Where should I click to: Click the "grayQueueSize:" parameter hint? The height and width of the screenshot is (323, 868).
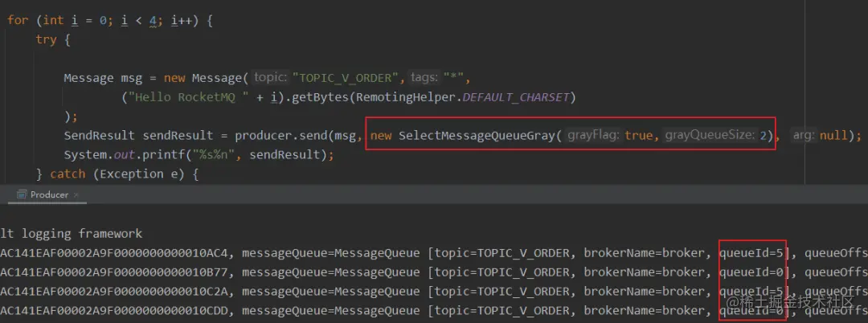tap(710, 136)
